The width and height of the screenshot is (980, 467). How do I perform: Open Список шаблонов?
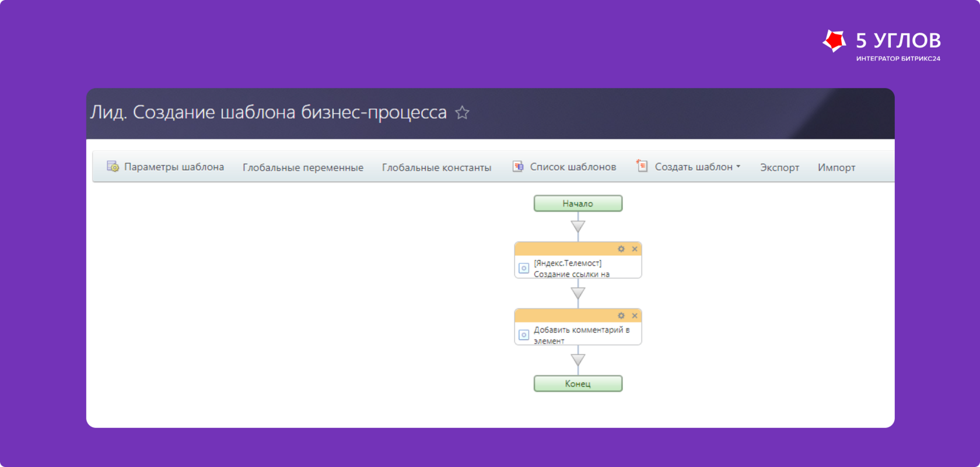tap(564, 167)
